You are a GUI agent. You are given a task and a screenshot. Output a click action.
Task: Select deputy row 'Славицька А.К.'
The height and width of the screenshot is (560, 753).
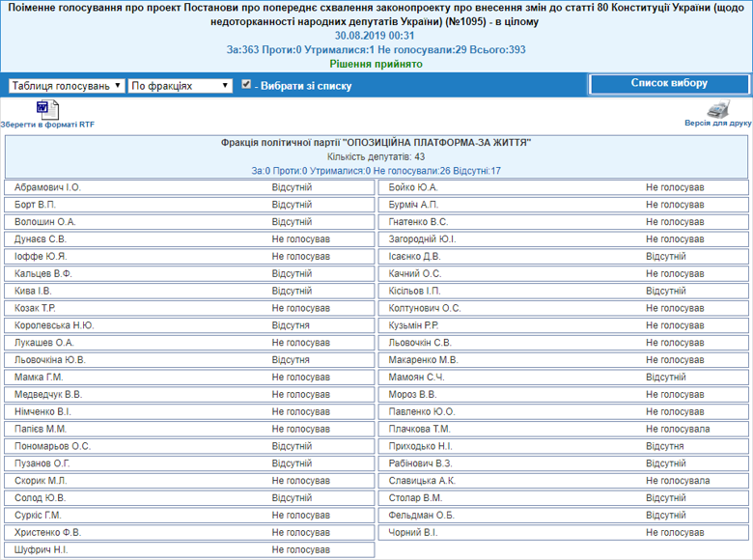point(564,481)
